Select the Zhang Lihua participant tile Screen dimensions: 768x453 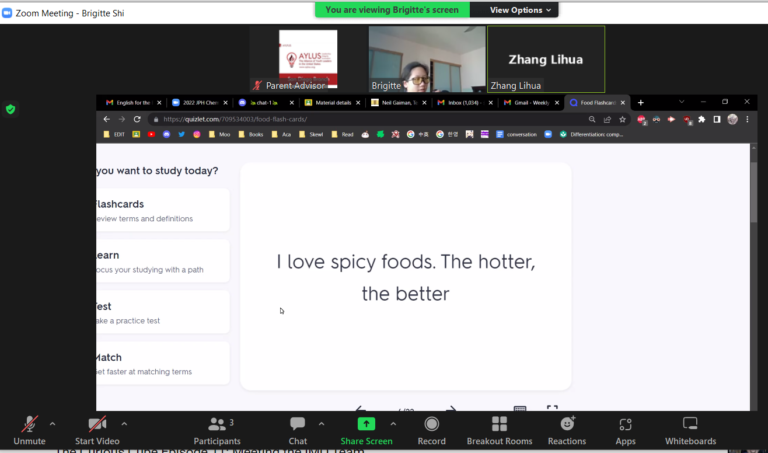pos(546,59)
